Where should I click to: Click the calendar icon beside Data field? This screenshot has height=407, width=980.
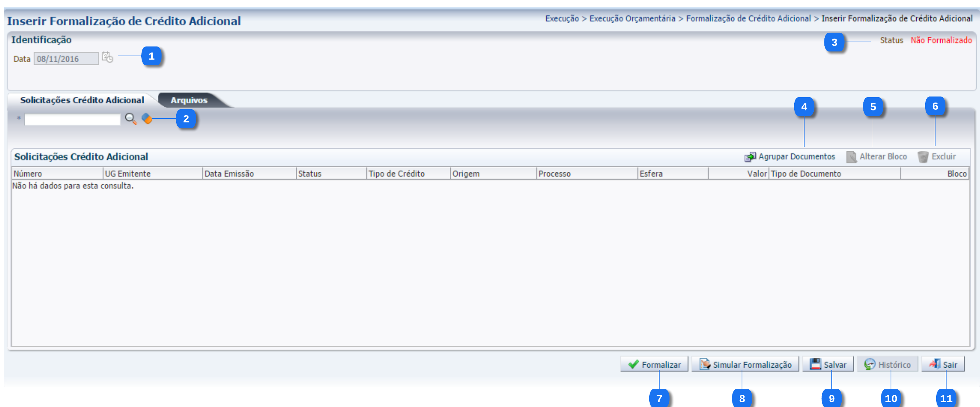(107, 57)
